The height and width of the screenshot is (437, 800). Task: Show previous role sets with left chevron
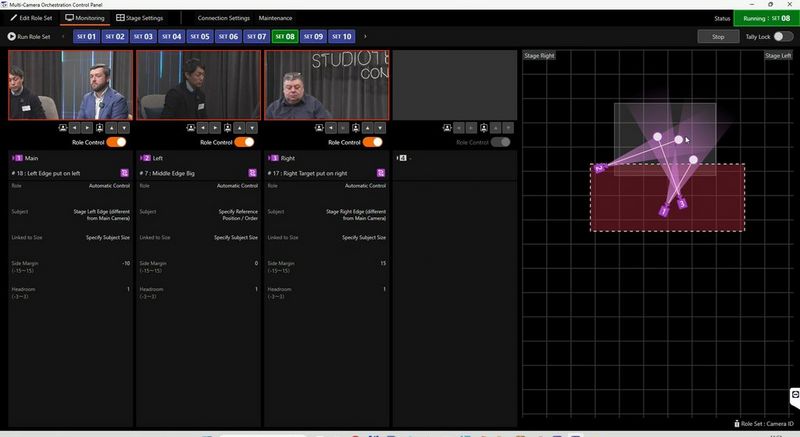click(63, 37)
